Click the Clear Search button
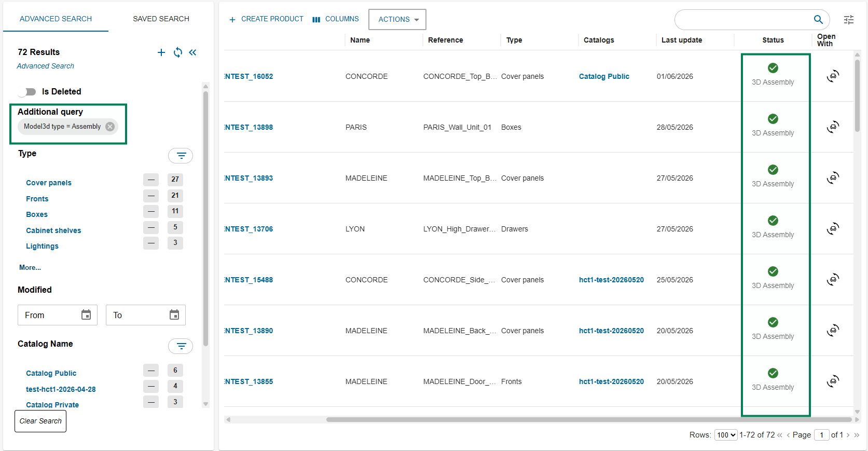This screenshot has height=451, width=868. (40, 421)
